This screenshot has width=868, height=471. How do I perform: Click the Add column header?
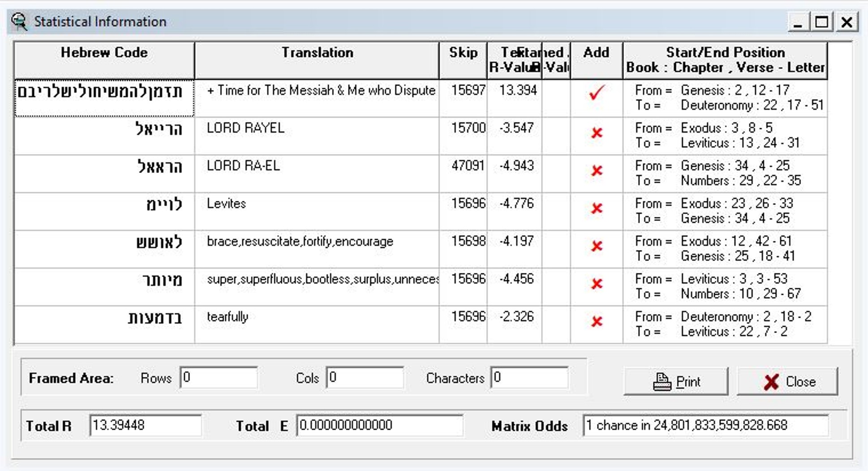click(597, 60)
